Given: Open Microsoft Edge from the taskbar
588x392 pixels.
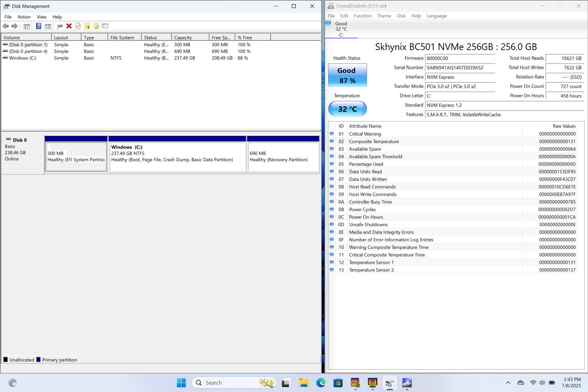Looking at the screenshot, I should (321, 383).
